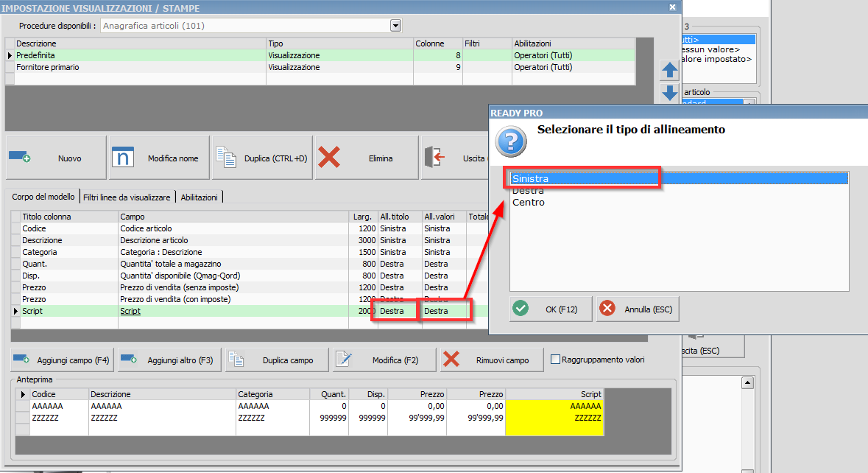Screen dimensions: 868x473
Task: Cancel with Annulla (ESC) button
Action: coord(638,309)
